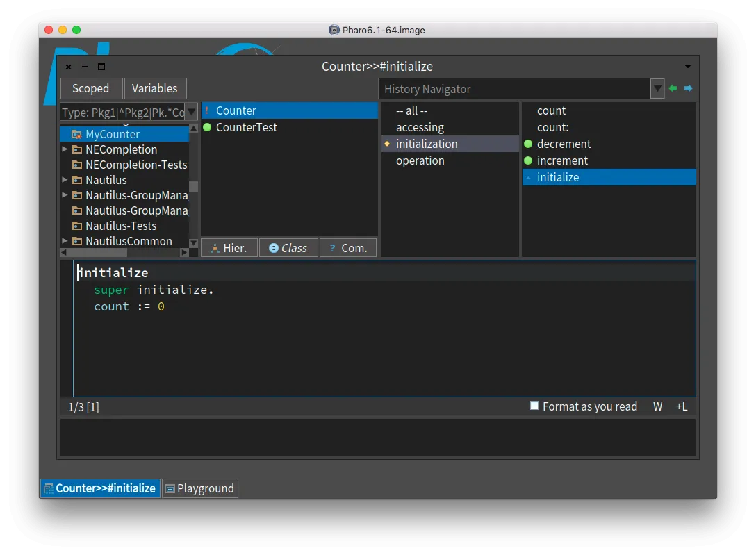
Task: Click the History Navigator field
Action: click(x=514, y=89)
